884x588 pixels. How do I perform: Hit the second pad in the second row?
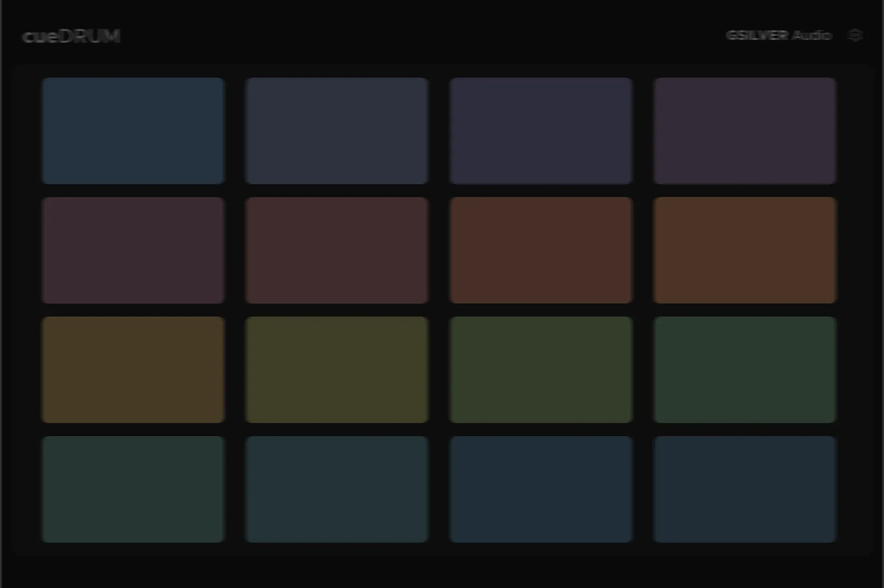pos(337,250)
